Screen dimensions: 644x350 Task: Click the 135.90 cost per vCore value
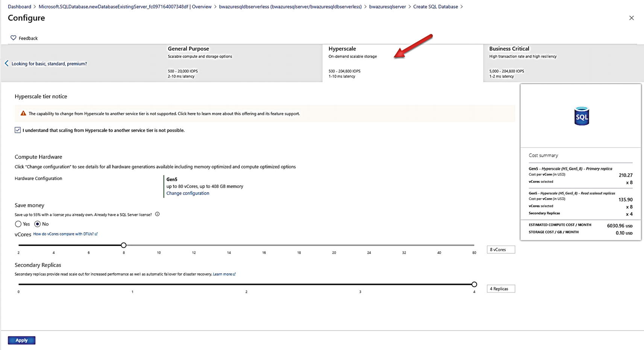(626, 200)
